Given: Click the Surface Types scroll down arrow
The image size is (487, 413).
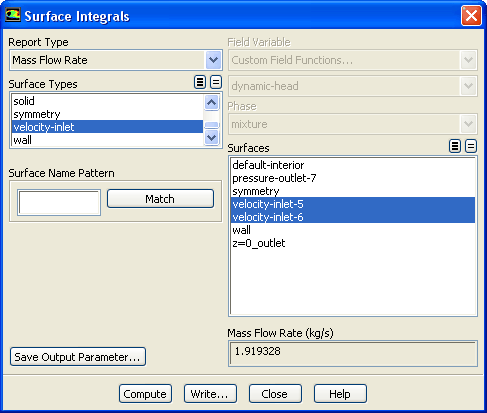Looking at the screenshot, I should click(x=212, y=137).
